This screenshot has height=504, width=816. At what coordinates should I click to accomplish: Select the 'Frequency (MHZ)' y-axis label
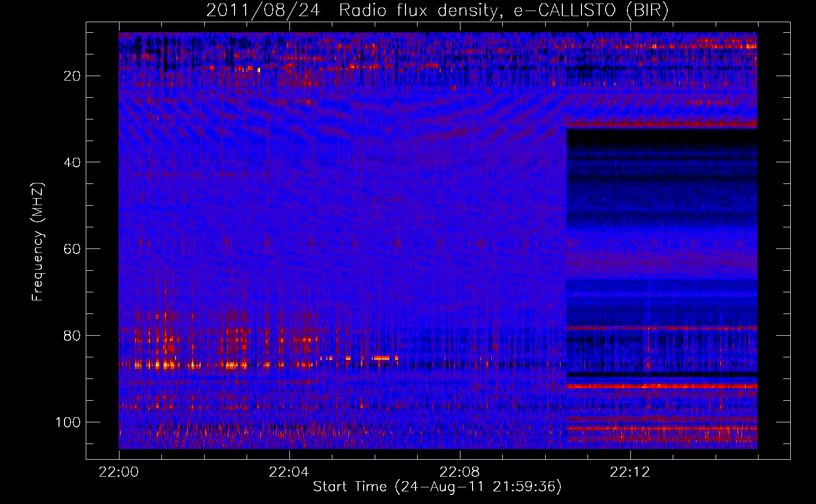(38, 242)
